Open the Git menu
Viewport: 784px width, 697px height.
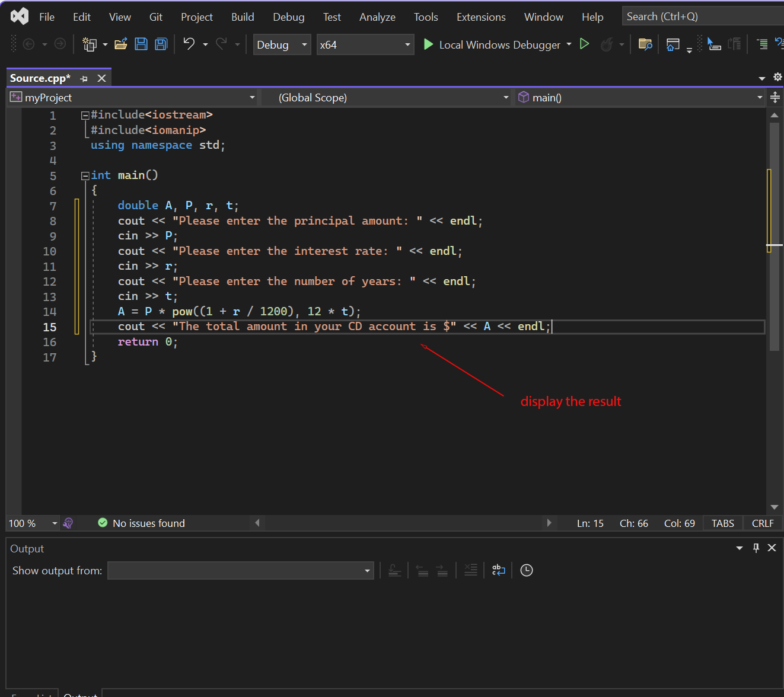coord(156,17)
